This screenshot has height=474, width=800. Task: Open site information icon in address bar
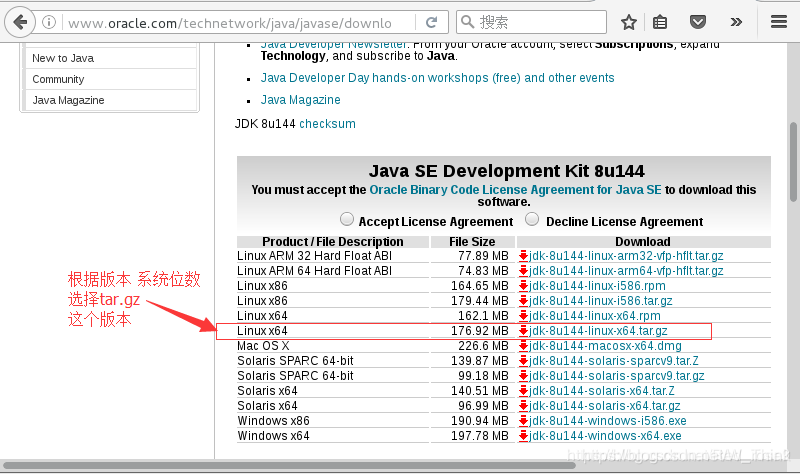click(49, 22)
